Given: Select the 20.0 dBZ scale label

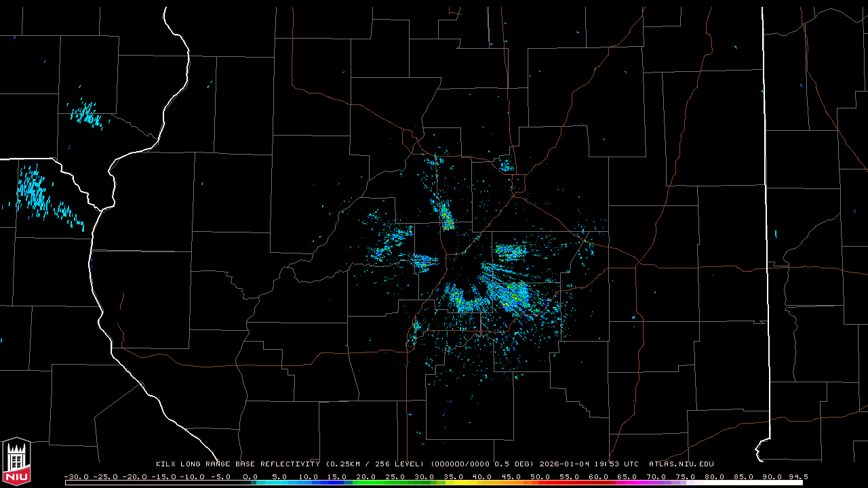Looking at the screenshot, I should pyautogui.click(x=366, y=476).
